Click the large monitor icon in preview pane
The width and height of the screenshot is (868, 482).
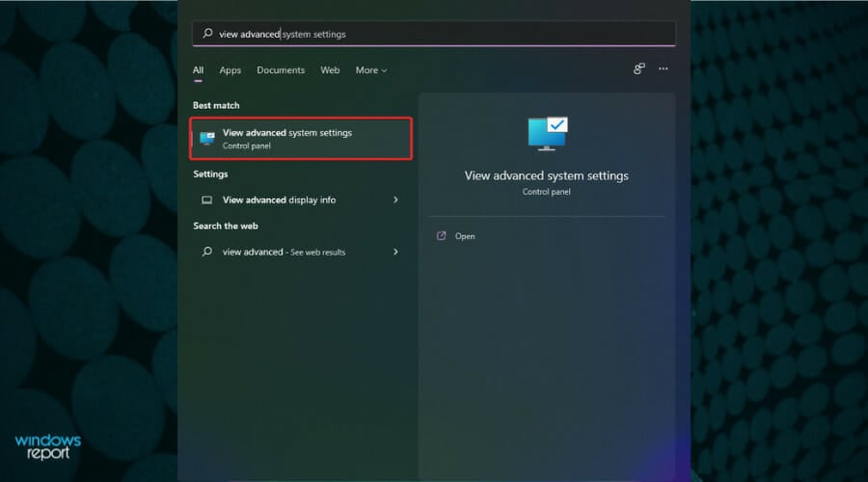547,134
